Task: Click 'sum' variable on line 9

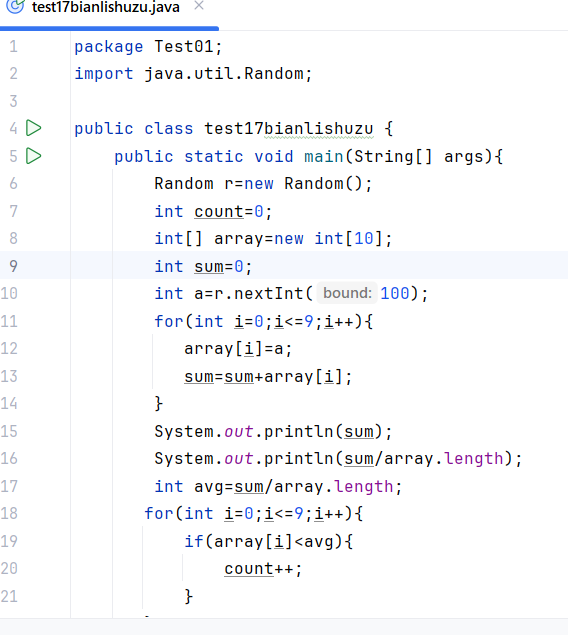Action: pos(209,266)
